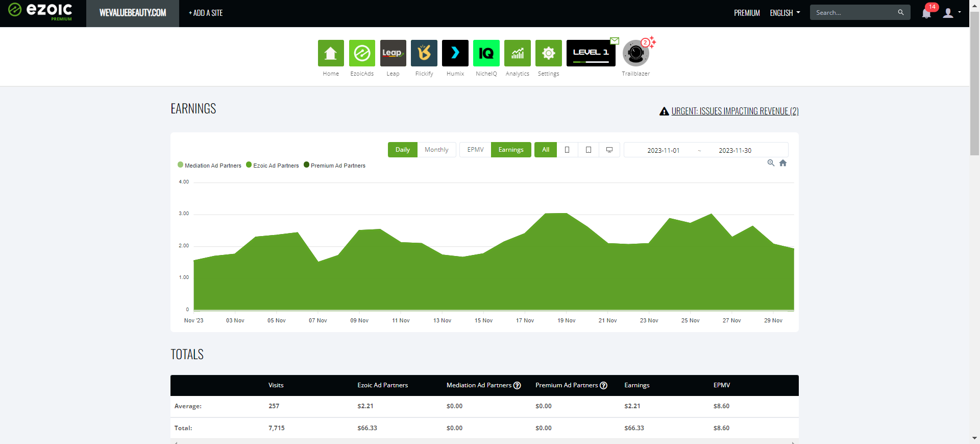The image size is (980, 444).
Task: Open Mediation Ad Partners help icon
Action: point(517,385)
